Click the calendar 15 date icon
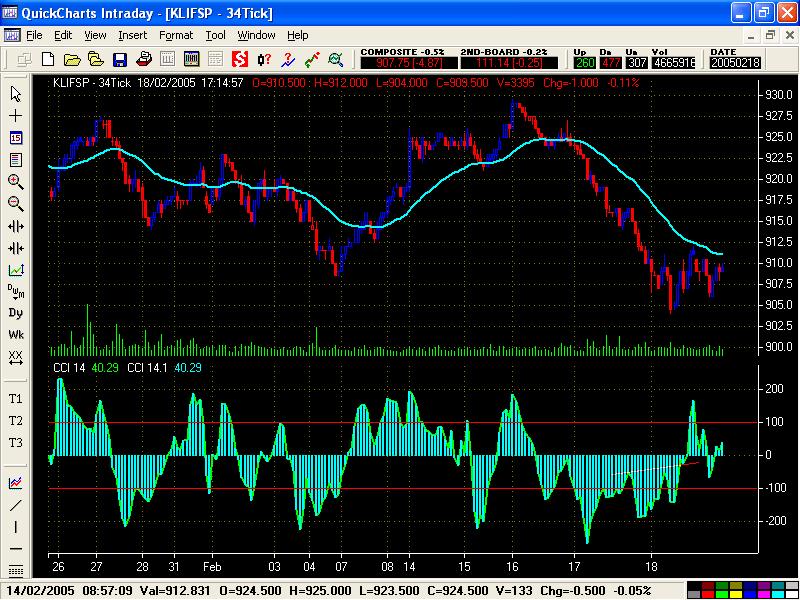 (x=16, y=138)
